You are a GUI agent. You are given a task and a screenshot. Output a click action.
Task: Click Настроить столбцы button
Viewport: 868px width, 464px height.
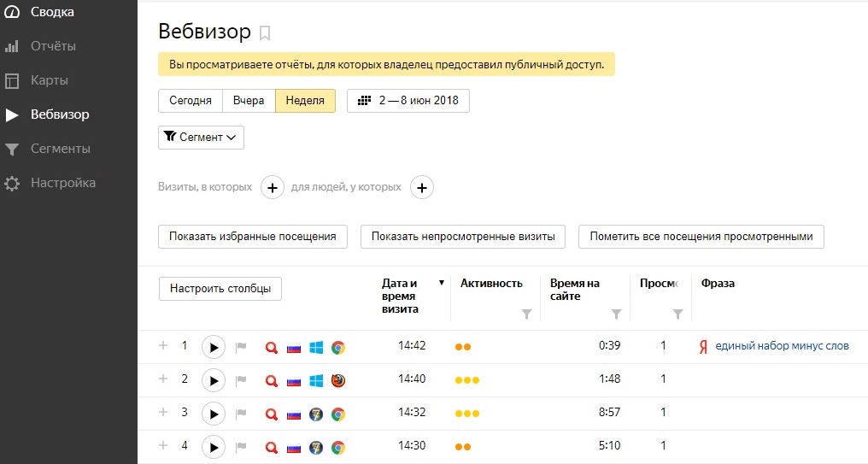[220, 289]
